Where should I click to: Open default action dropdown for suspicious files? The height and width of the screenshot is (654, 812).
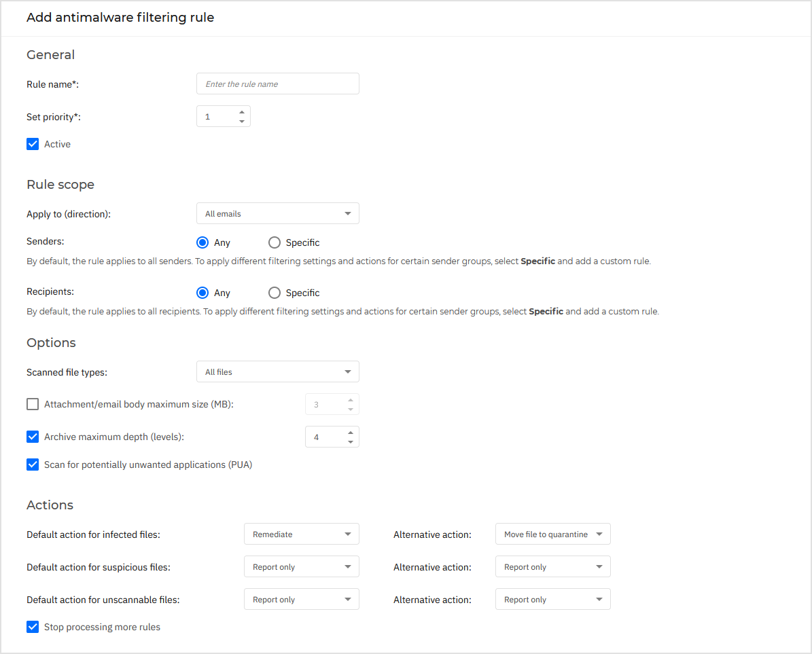(301, 566)
